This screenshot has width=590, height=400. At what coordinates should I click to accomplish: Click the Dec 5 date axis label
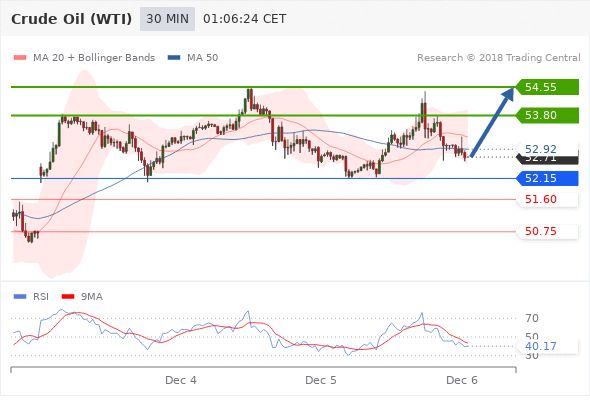click(x=321, y=380)
